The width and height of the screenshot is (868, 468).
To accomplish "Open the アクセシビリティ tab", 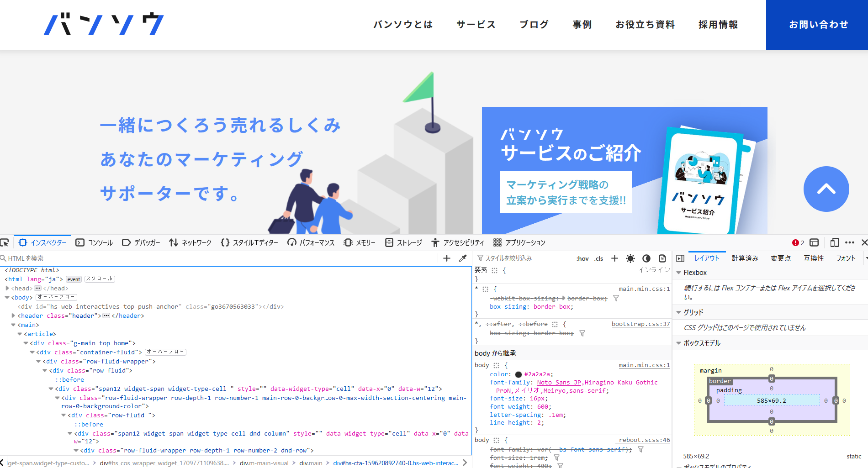I will (x=457, y=242).
